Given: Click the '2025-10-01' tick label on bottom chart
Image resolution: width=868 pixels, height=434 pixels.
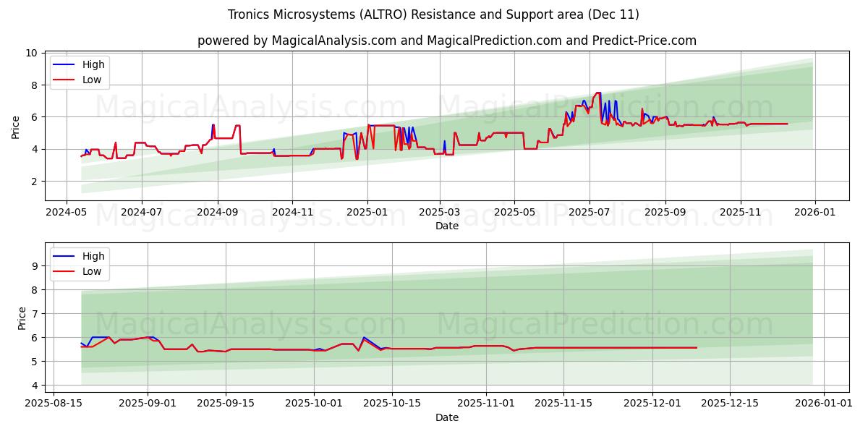Looking at the screenshot, I should (x=314, y=405).
